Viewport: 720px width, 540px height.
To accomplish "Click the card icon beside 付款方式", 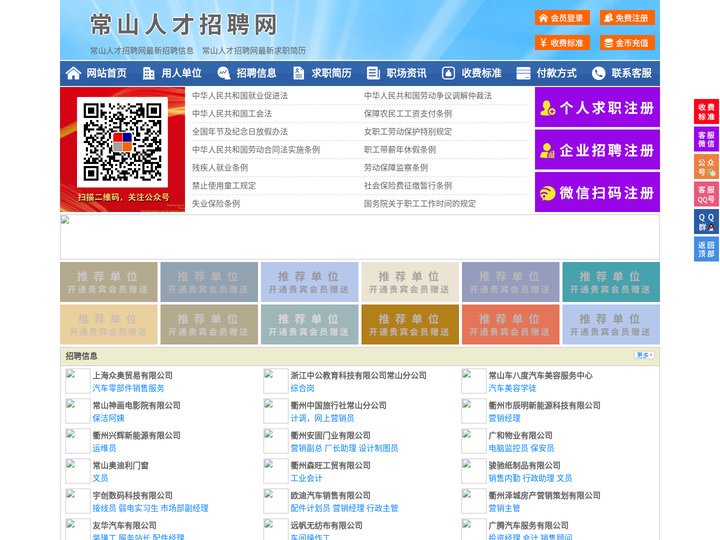I will click(x=523, y=73).
